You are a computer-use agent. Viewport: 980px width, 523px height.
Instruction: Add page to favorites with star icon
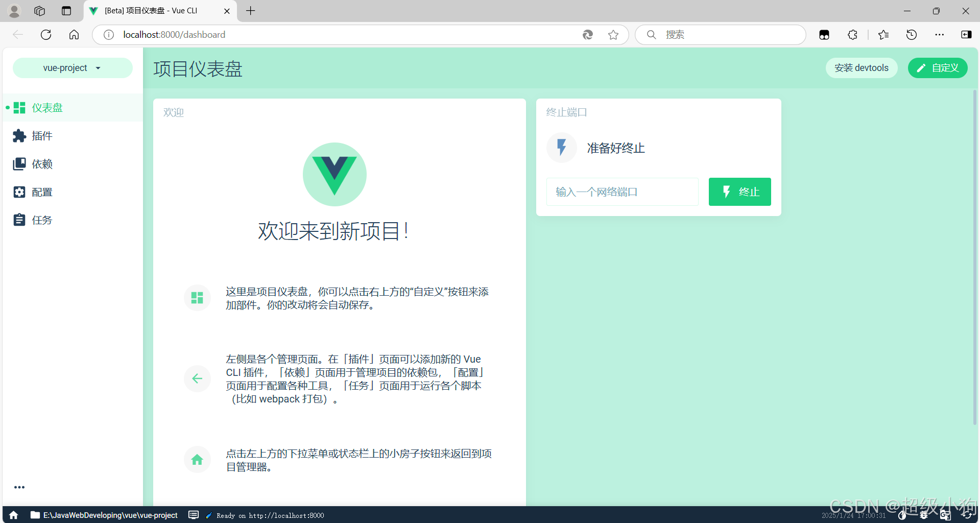(613, 35)
